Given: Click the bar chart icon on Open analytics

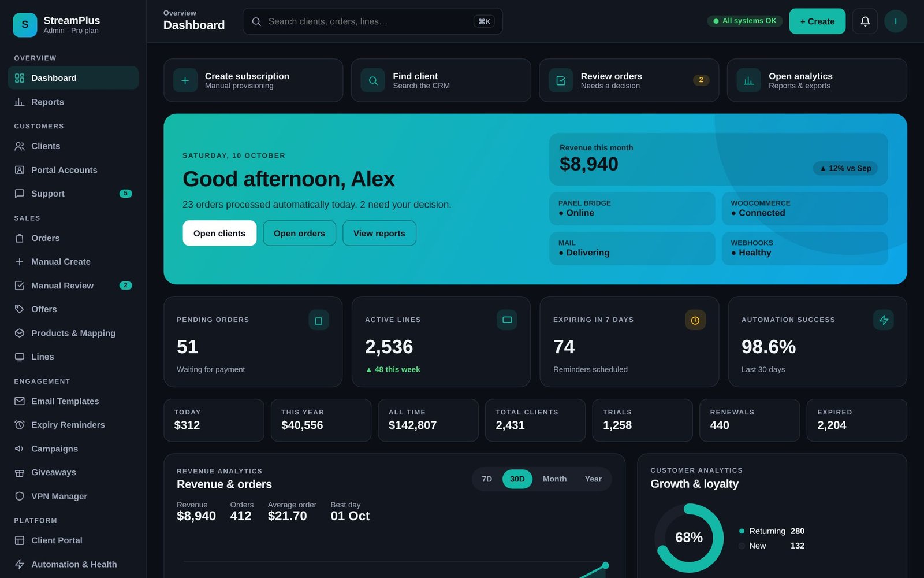Looking at the screenshot, I should click(748, 80).
